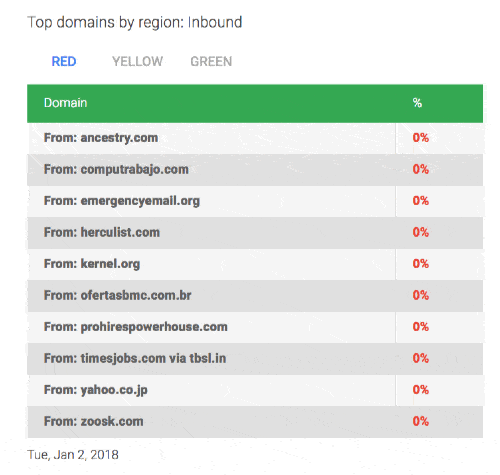Viewport: 500px width, 475px height.
Task: Click the 0% value for zoosk.com
Action: click(x=420, y=421)
